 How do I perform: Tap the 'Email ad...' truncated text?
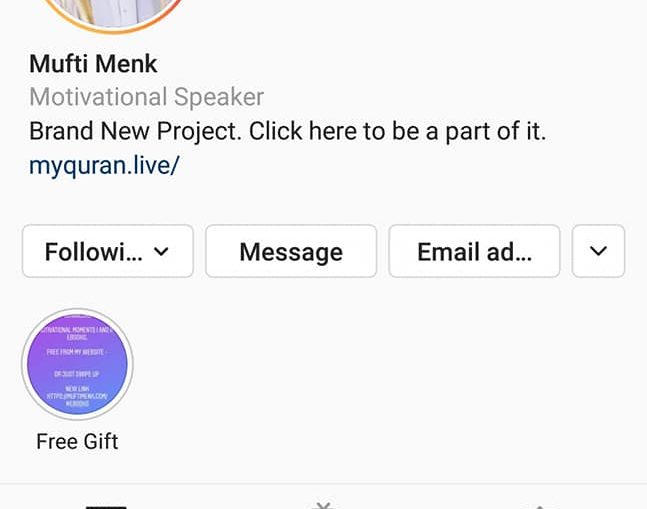(475, 252)
